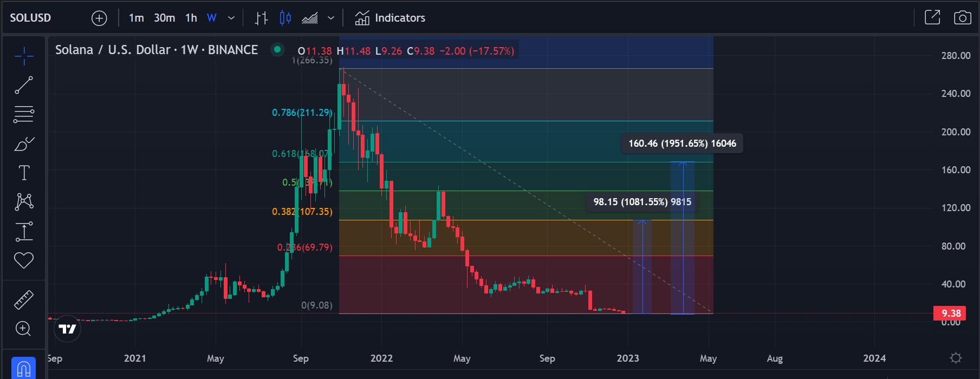Select the text annotation tool
The height and width of the screenshot is (379, 980).
click(24, 173)
